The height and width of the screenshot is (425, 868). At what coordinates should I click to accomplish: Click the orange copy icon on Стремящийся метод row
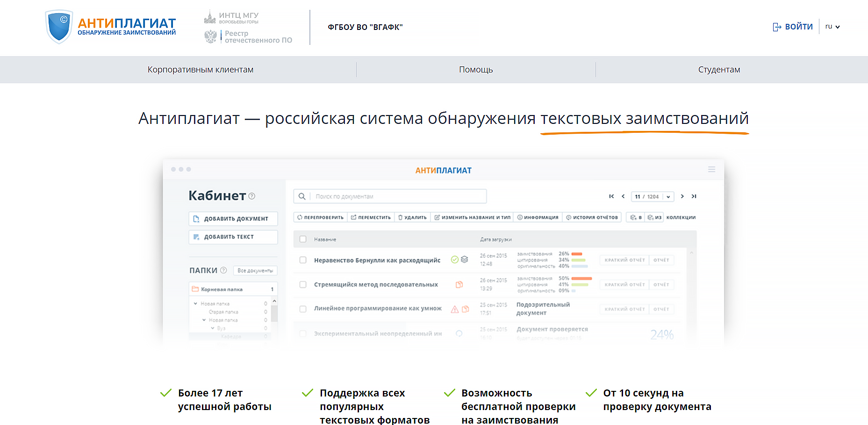(459, 284)
